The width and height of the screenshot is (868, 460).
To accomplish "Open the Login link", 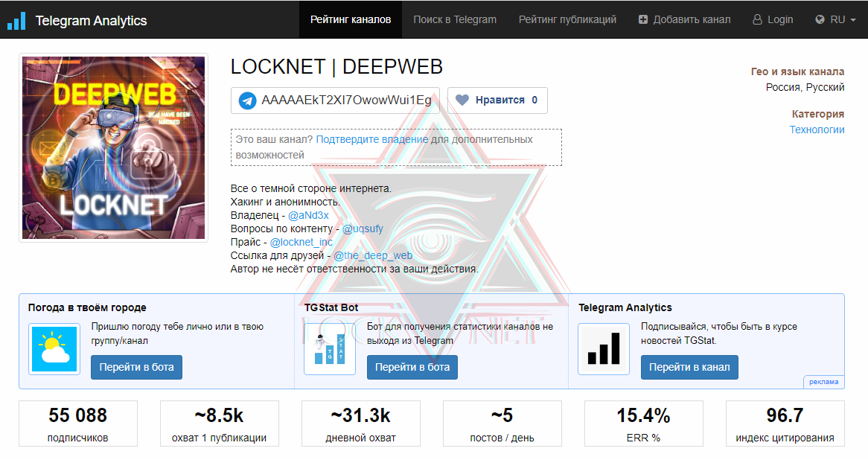I will coord(773,19).
